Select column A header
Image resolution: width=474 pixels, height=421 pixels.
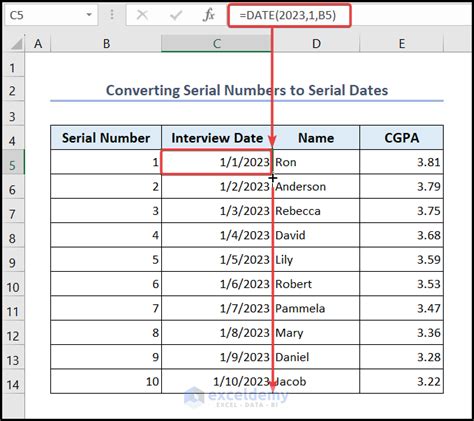38,44
